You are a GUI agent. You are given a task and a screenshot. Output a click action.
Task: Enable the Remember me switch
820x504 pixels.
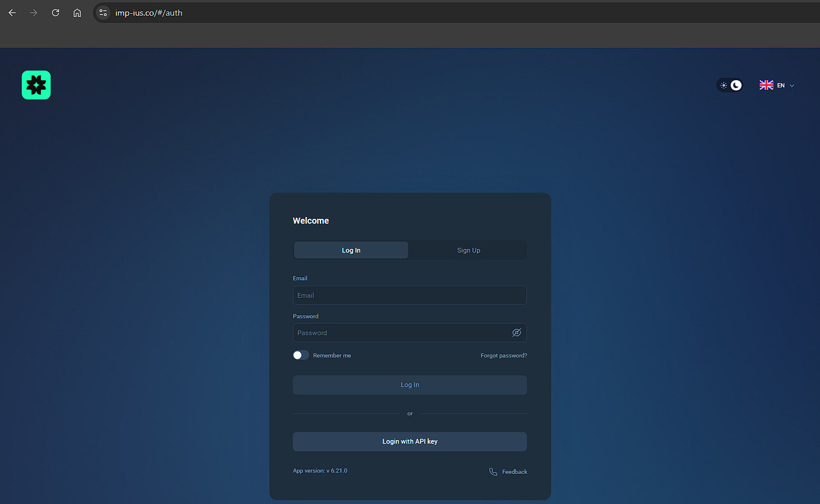coord(300,355)
